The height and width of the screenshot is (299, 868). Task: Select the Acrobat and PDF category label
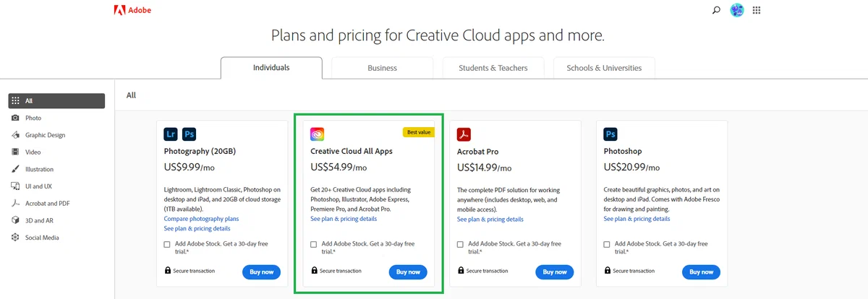47,204
